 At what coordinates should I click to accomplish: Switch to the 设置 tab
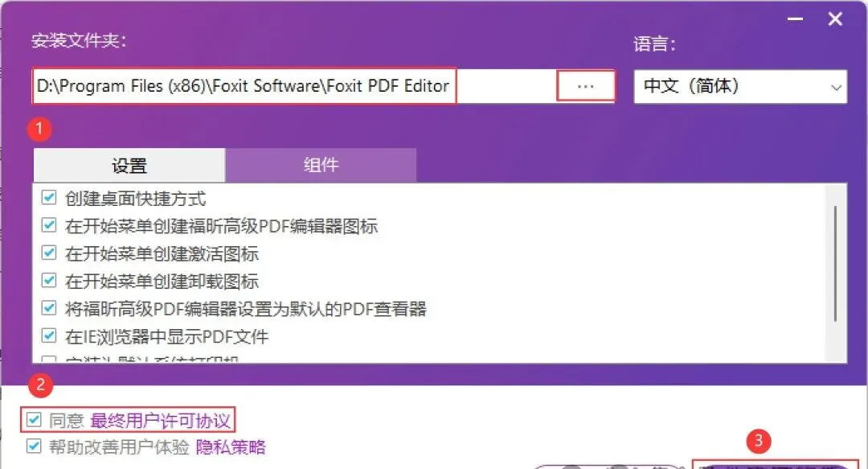coord(129,165)
